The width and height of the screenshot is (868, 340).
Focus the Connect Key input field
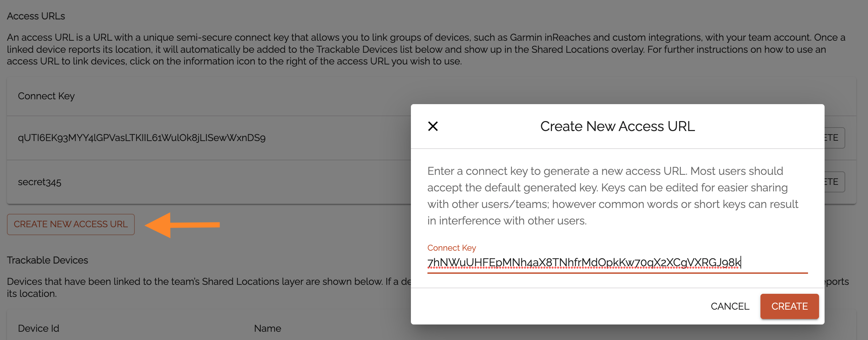point(617,263)
